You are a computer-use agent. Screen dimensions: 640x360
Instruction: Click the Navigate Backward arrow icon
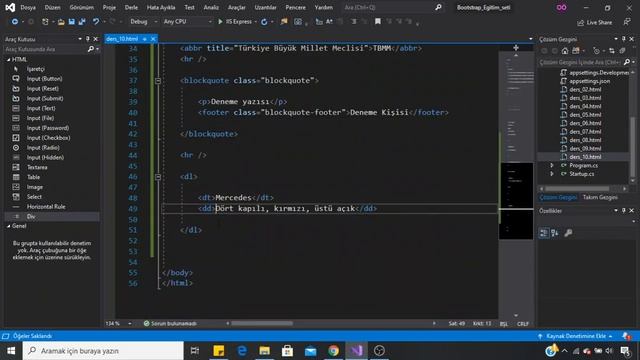click(15, 22)
